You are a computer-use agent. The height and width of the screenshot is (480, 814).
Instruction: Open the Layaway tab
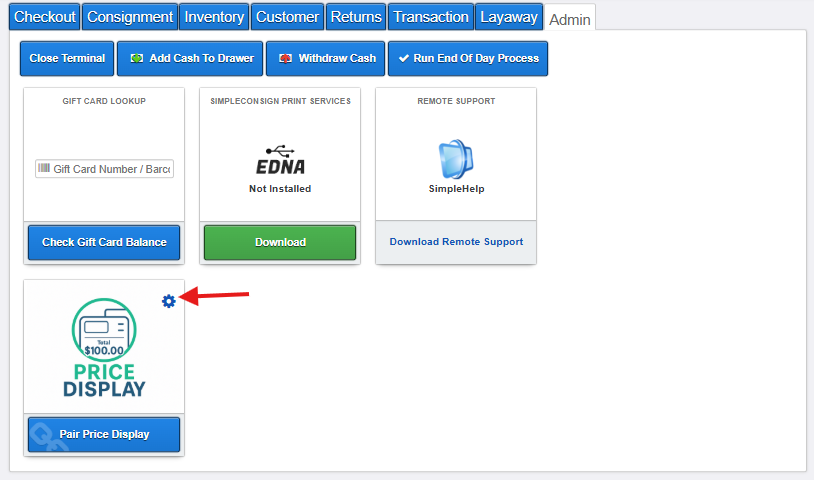point(508,17)
